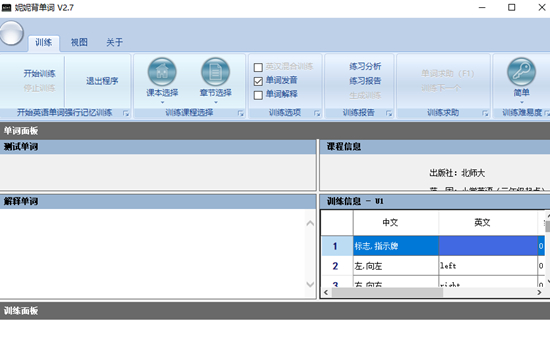Click the 训练面板 panel header

(275, 311)
